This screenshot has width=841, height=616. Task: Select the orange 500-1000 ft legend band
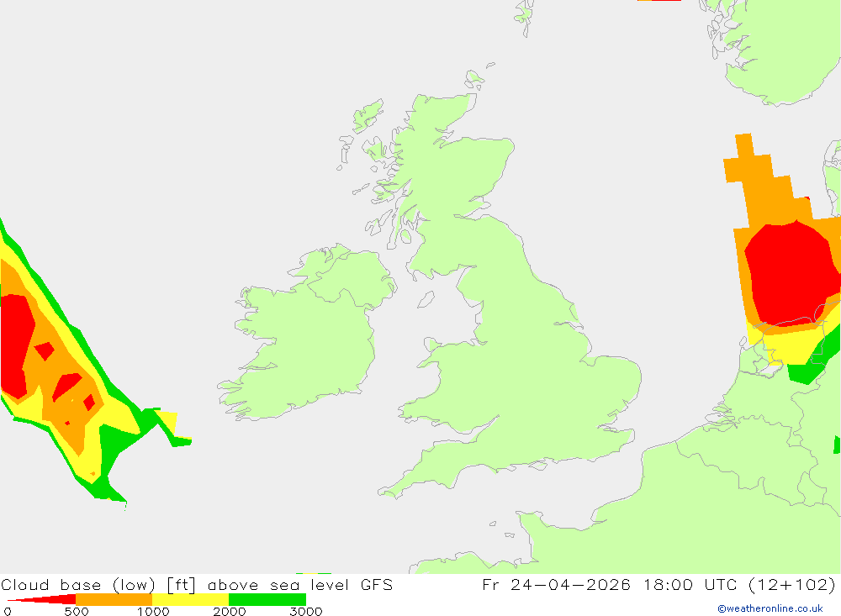114,599
